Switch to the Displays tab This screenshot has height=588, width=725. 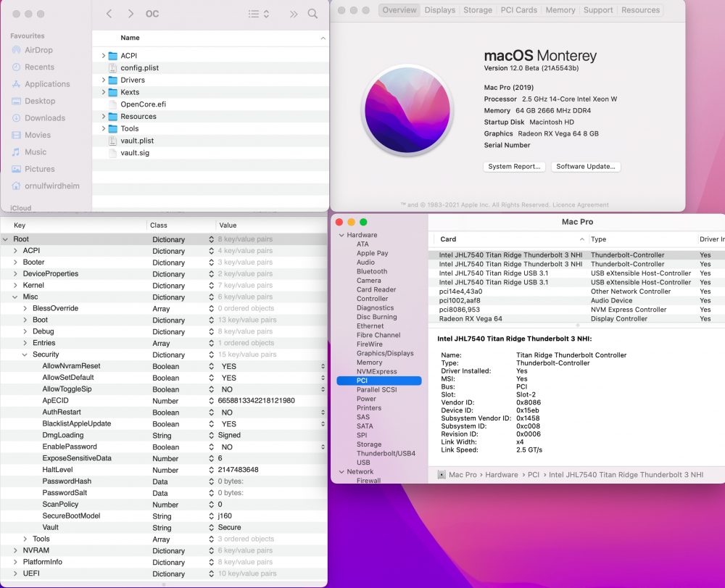tap(440, 10)
